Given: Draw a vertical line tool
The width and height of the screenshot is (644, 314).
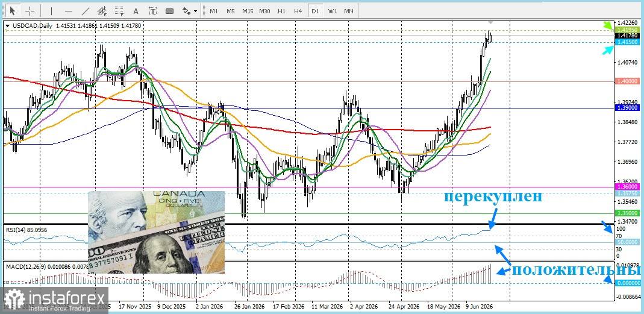Looking at the screenshot, I should tap(51, 11).
